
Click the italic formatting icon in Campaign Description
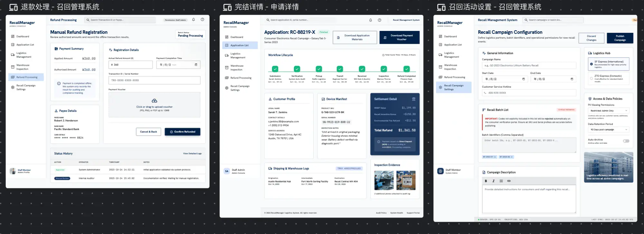click(x=493, y=181)
